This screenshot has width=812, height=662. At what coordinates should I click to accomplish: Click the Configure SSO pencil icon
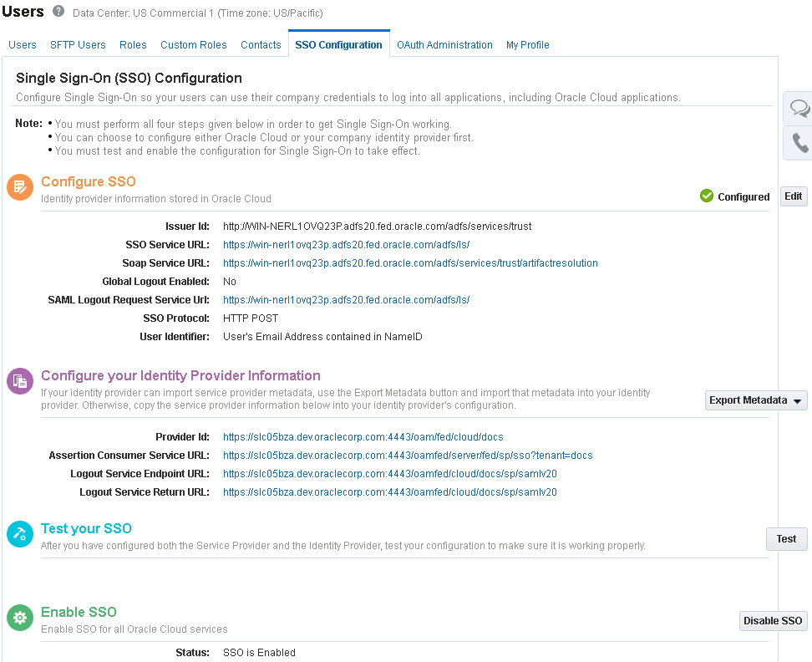[20, 187]
